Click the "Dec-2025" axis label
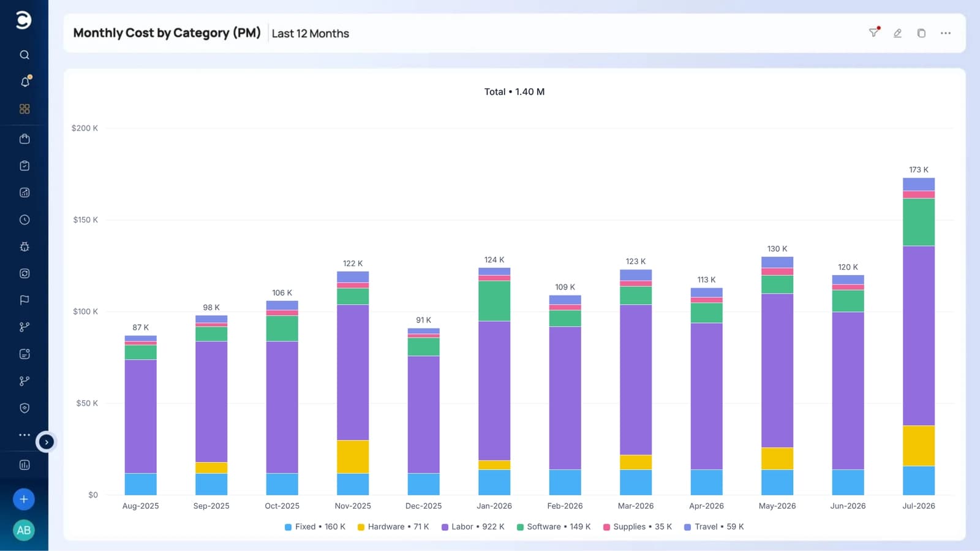Screen dimensions: 980x551 tap(423, 506)
